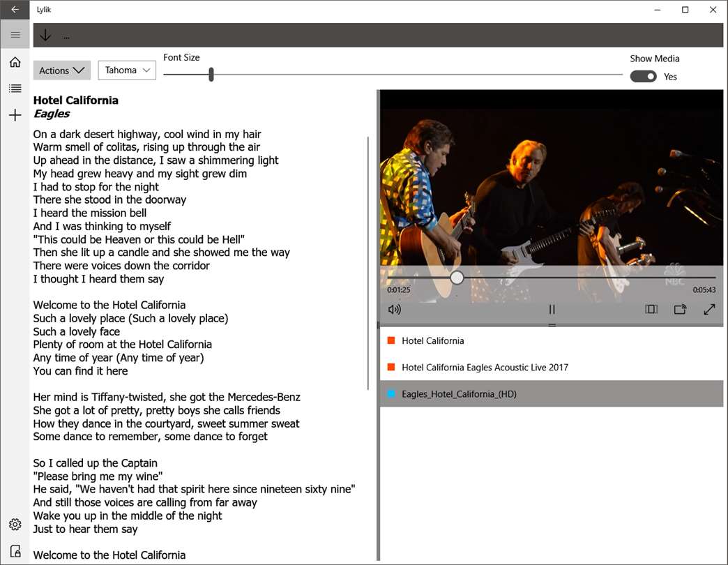Open the Tahoma font dropdown
The height and width of the screenshot is (565, 728).
click(x=127, y=70)
